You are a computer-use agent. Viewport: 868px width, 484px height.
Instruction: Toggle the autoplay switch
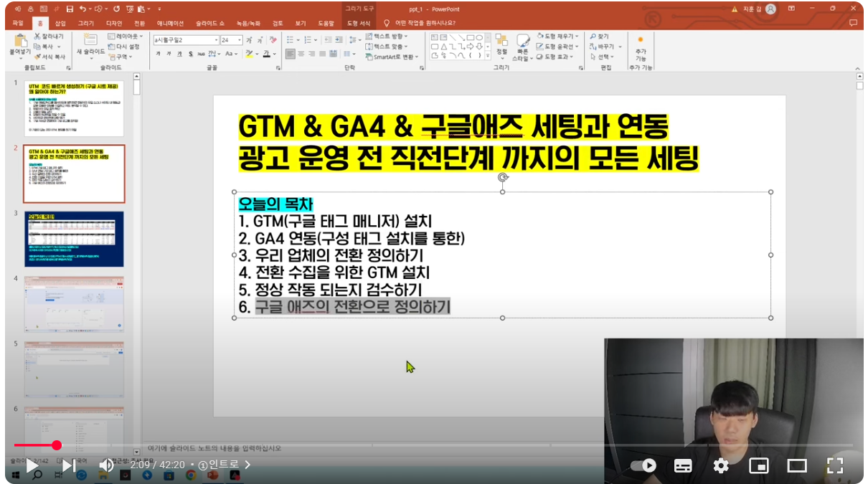pyautogui.click(x=643, y=465)
